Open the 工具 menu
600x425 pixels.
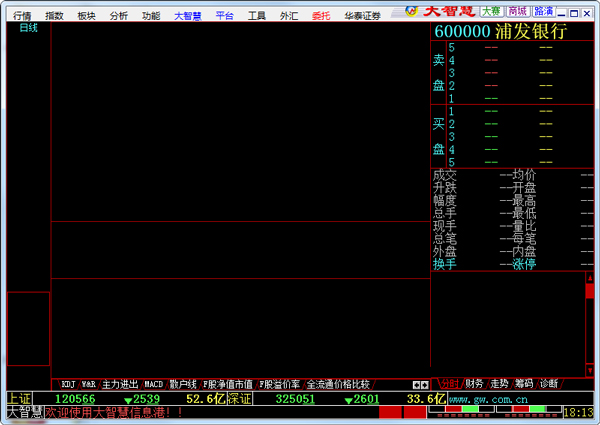256,16
